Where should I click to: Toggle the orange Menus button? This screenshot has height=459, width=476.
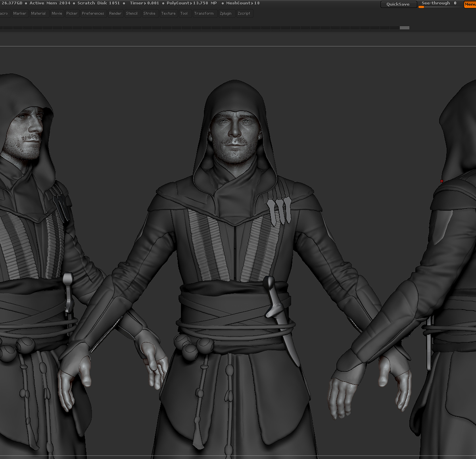click(470, 4)
